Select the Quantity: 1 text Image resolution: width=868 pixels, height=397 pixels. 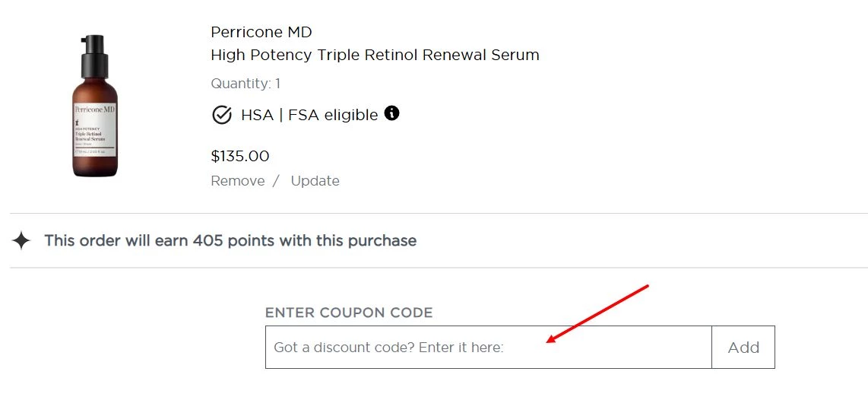pos(245,84)
